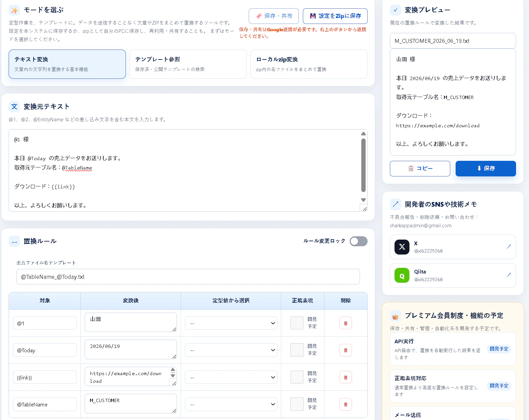This screenshot has height=420, width=529.
Task: Click the @1 target field
Action: pyautogui.click(x=45, y=323)
